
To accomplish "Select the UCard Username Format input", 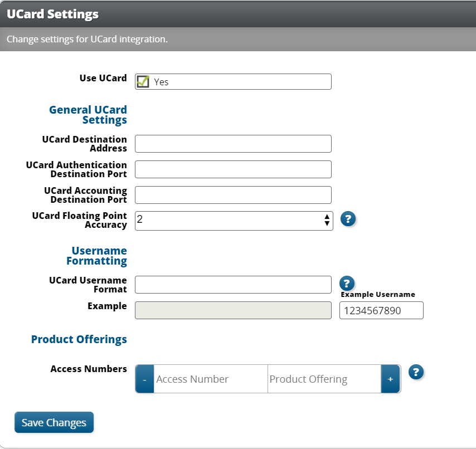I will pyautogui.click(x=233, y=285).
